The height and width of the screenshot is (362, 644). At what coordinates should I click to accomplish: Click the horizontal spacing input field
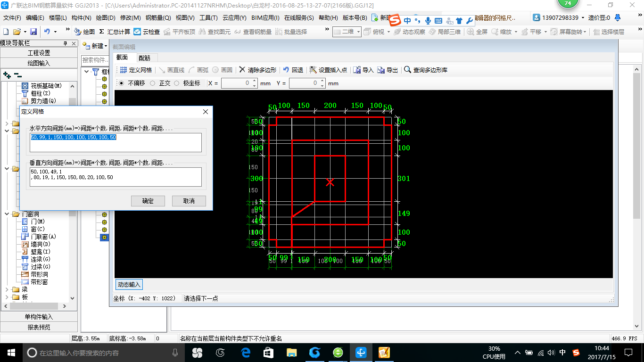[116, 142]
